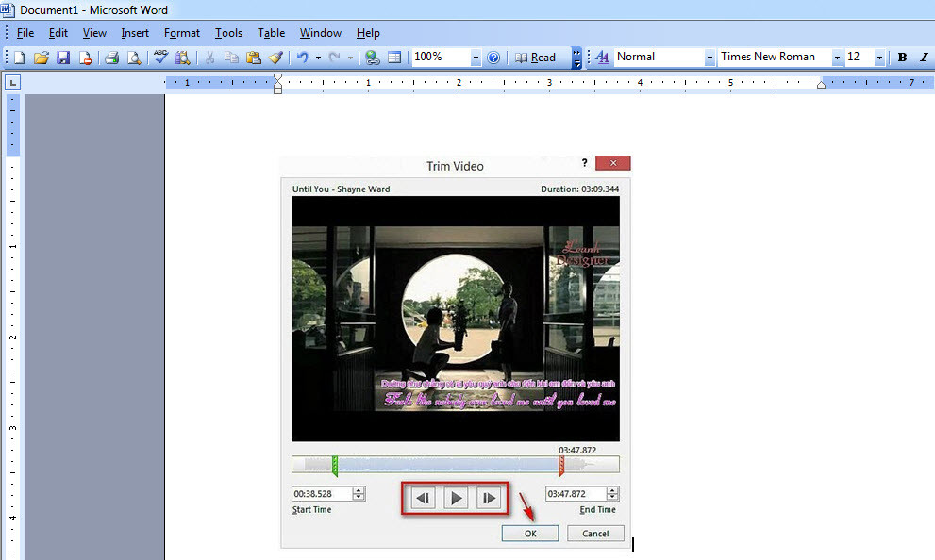Toggle Italic formatting
935x560 pixels.
(925, 58)
